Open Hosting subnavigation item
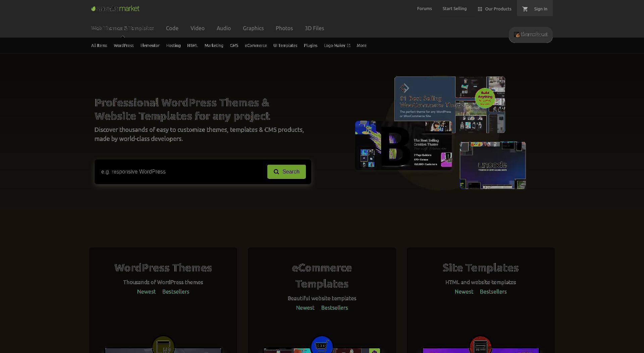 coord(173,45)
